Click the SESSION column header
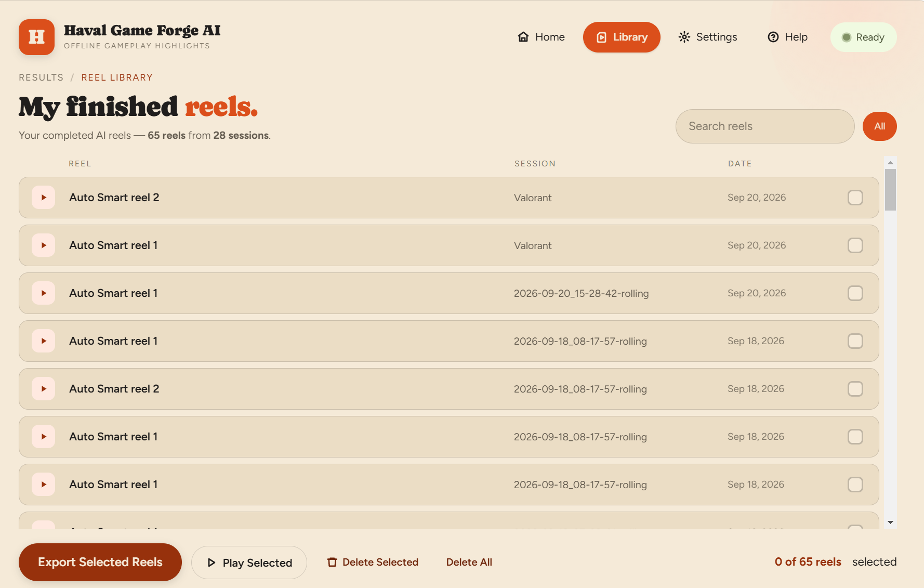This screenshot has height=588, width=924. [535, 164]
